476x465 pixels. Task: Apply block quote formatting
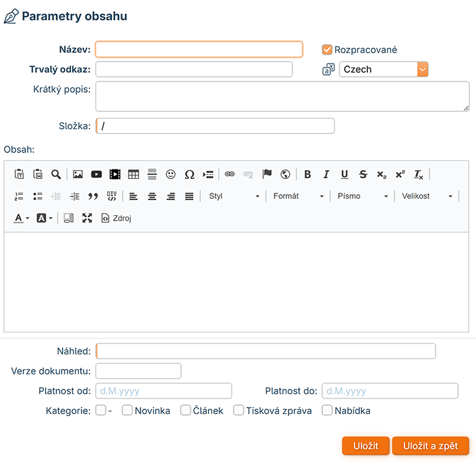tap(93, 196)
